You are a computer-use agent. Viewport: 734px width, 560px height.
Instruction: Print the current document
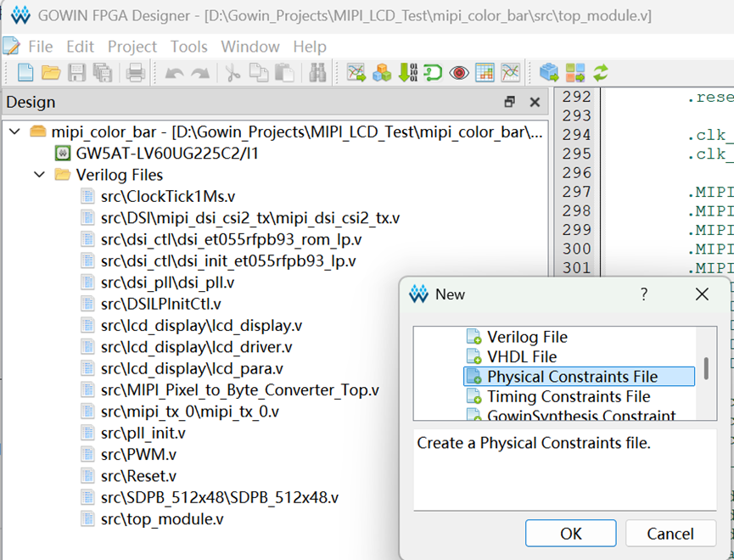[x=135, y=73]
